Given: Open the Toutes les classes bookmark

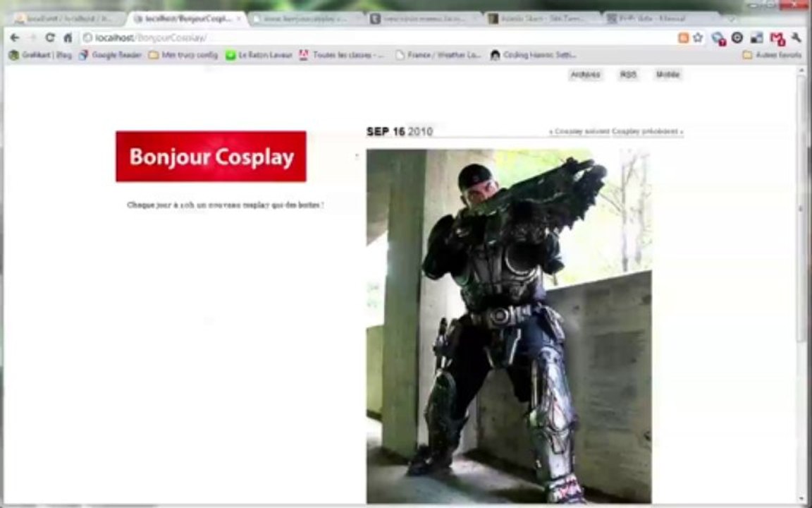Looking at the screenshot, I should click(342, 55).
